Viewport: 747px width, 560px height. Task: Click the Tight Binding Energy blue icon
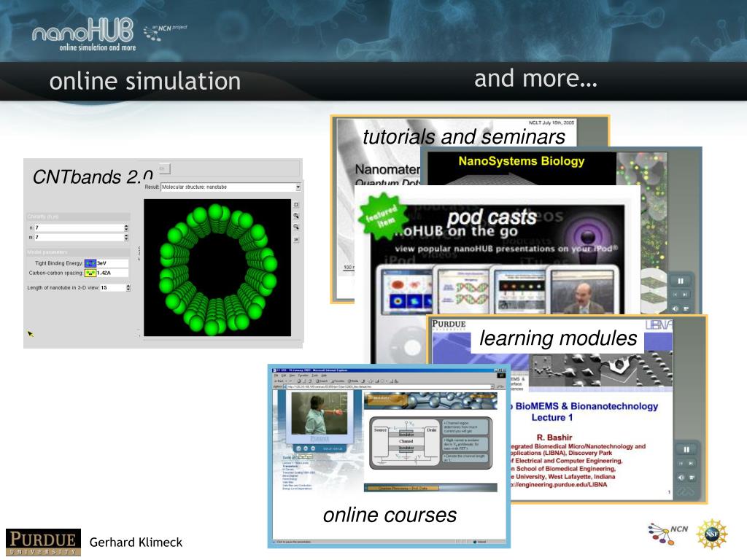pyautogui.click(x=90, y=263)
